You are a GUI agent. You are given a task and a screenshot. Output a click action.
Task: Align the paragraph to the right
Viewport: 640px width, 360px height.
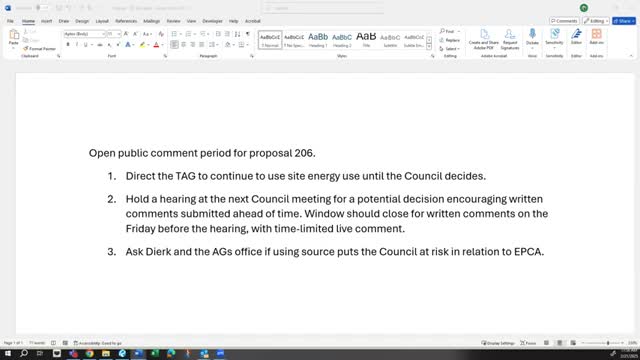click(x=193, y=45)
